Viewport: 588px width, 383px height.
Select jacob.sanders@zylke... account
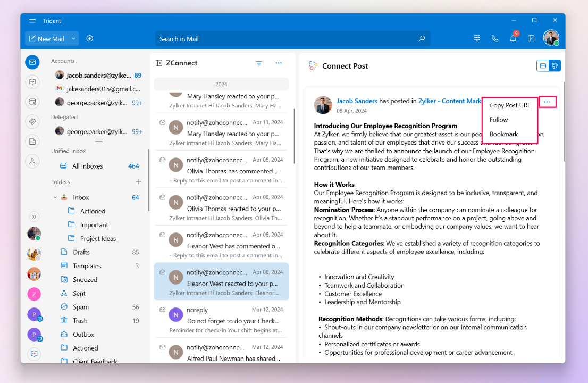tap(98, 76)
